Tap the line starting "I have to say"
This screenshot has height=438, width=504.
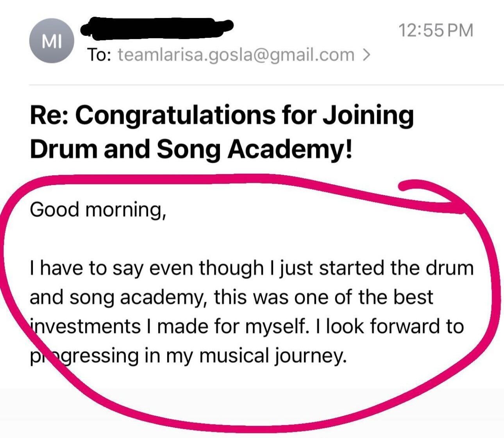(251, 268)
